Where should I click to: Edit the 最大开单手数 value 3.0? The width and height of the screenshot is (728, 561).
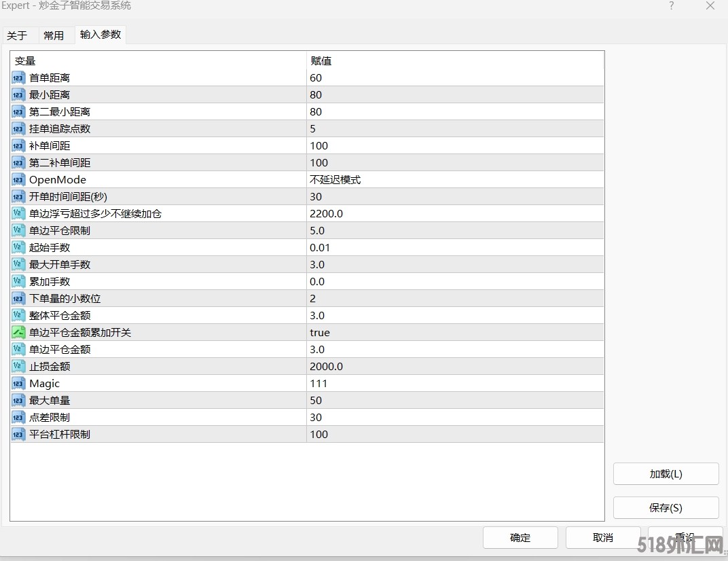[455, 265]
